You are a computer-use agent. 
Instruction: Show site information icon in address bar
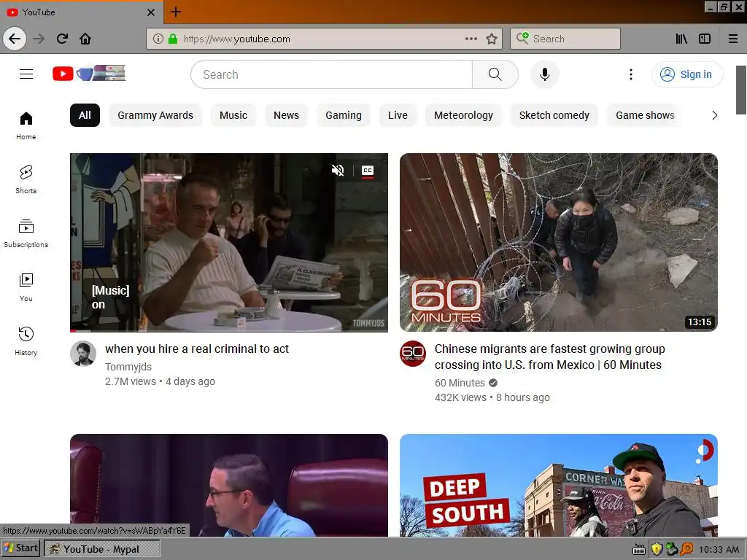[158, 39]
